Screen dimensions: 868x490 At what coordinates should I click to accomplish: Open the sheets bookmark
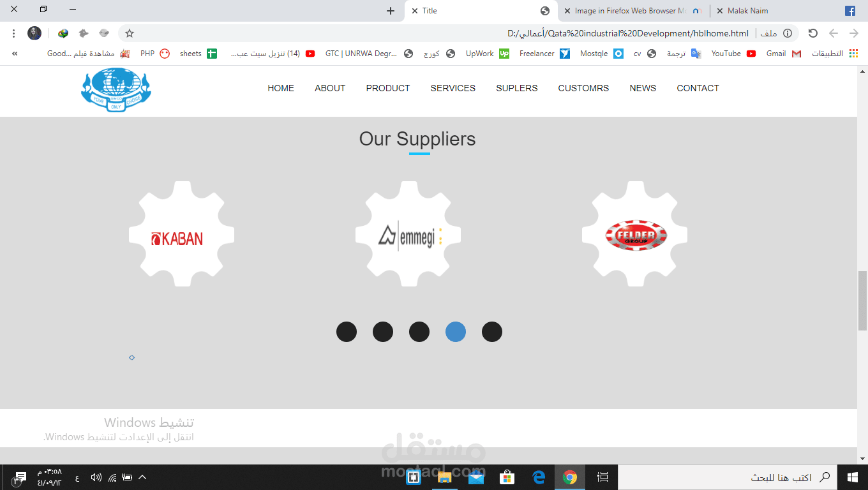click(198, 54)
